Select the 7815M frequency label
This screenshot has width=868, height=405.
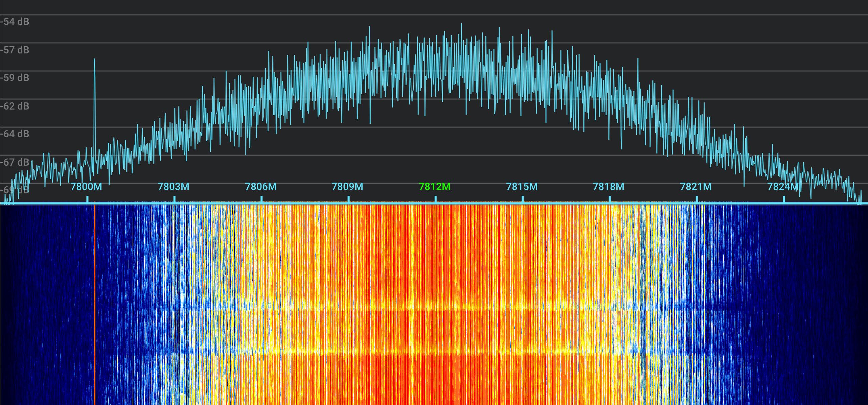pos(522,187)
